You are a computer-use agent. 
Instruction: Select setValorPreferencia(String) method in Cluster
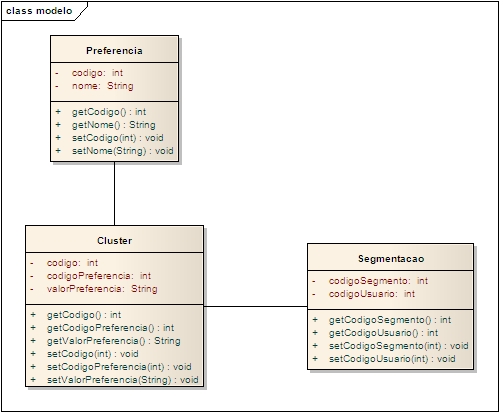click(x=122, y=380)
